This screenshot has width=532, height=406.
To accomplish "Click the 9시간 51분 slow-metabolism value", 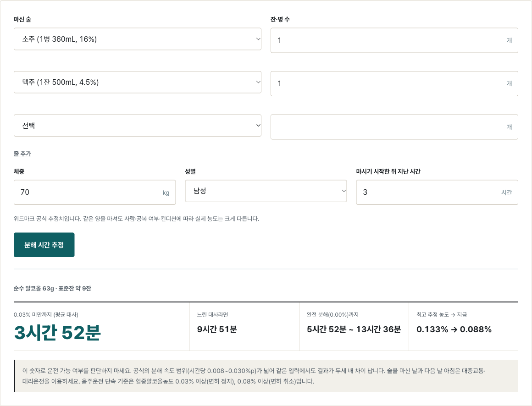I will pyautogui.click(x=217, y=329).
